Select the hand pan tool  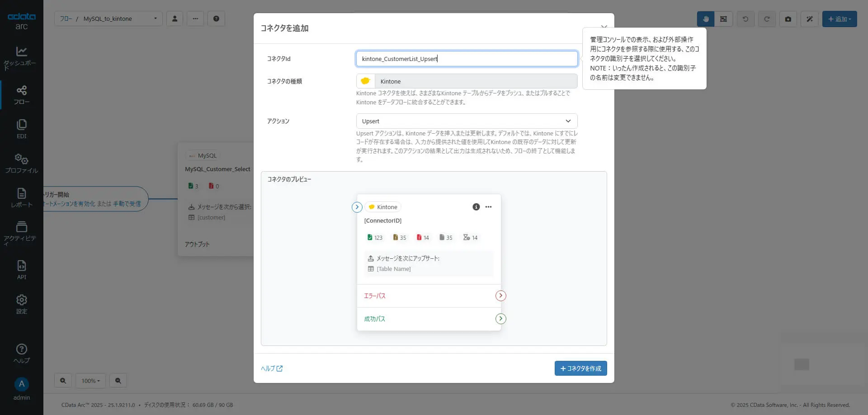(706, 19)
